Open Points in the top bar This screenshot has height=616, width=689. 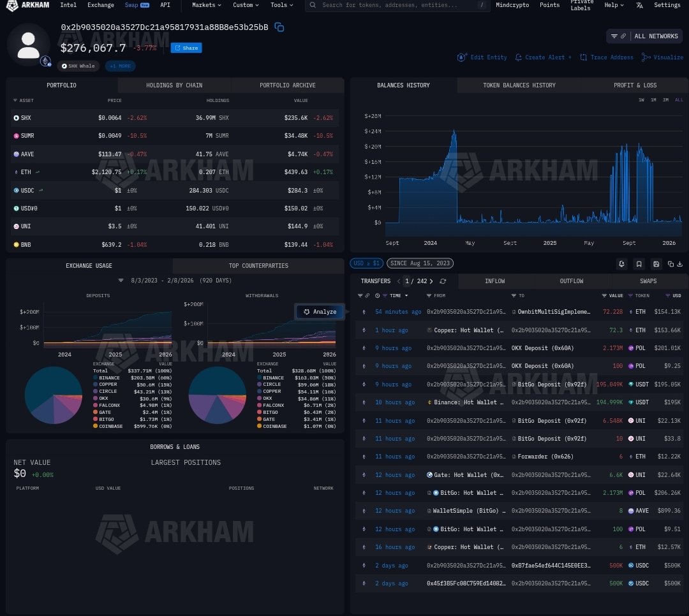pyautogui.click(x=549, y=5)
